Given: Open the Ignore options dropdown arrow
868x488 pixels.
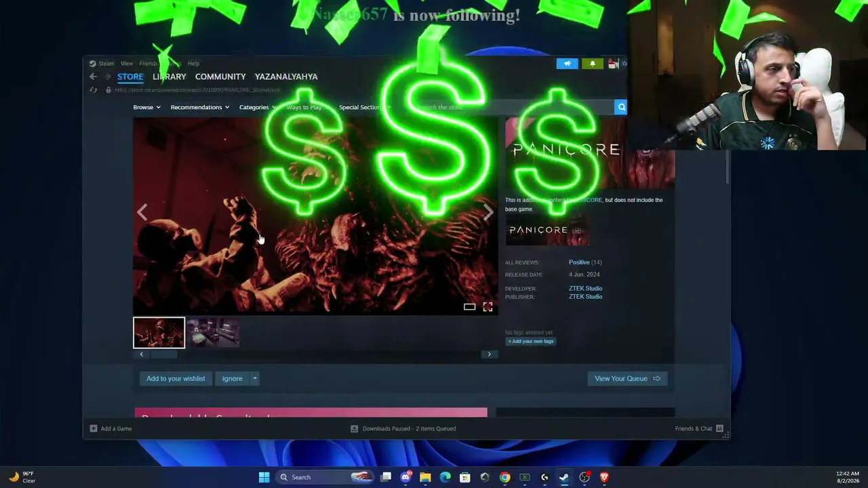Looking at the screenshot, I should click(255, 378).
